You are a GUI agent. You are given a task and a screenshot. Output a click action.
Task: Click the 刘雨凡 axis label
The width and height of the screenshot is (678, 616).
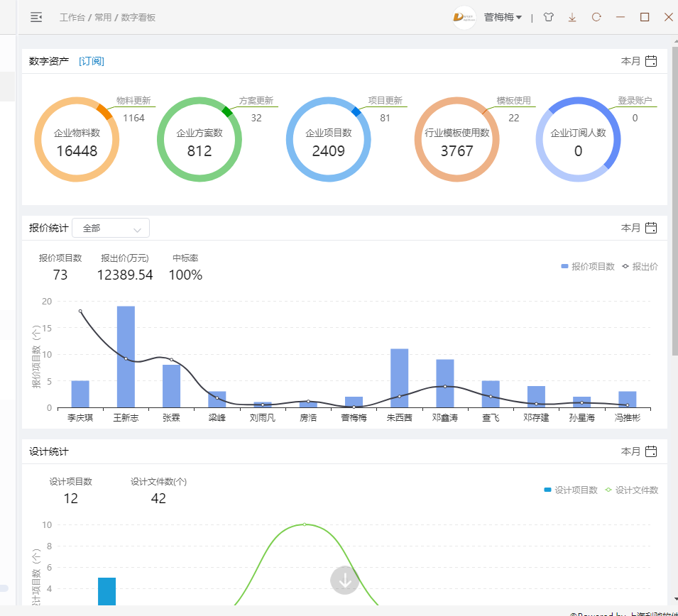(x=263, y=418)
